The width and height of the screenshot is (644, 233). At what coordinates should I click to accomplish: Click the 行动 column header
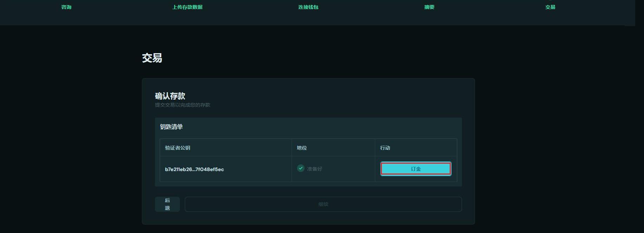point(385,148)
